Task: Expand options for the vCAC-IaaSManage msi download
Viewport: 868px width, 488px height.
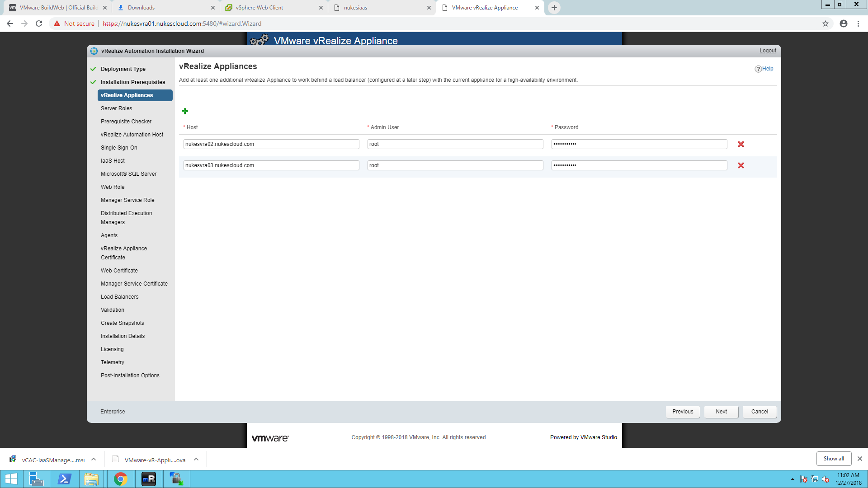Action: [94, 460]
